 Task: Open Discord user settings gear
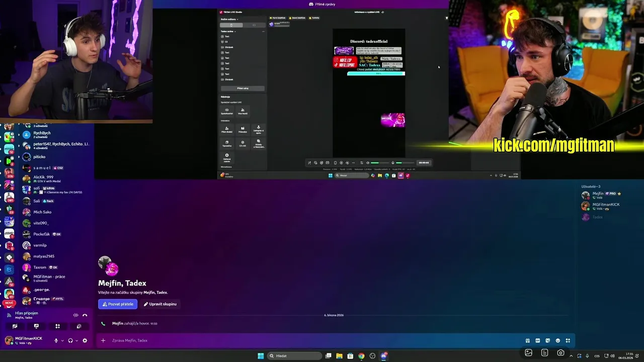[x=85, y=340]
